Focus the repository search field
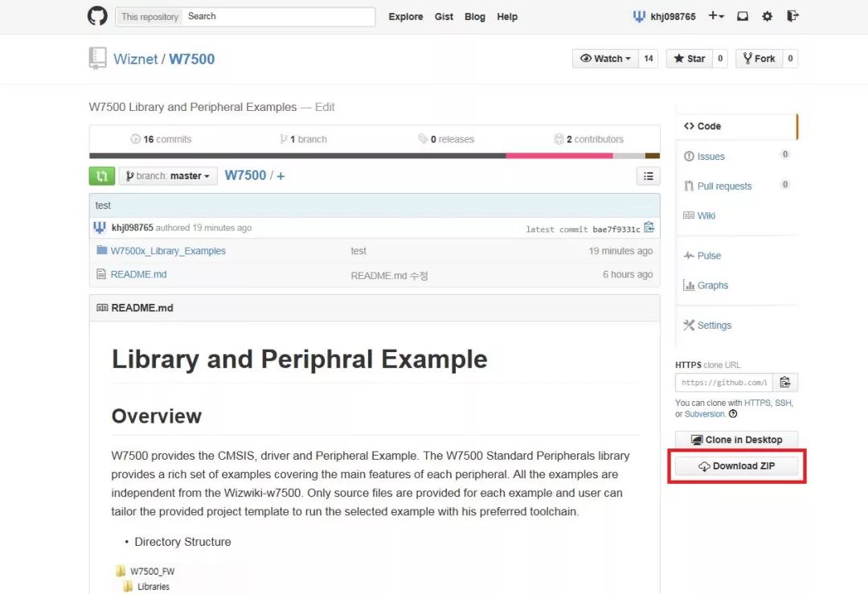Screen dimensions: 868x594 [x=280, y=17]
